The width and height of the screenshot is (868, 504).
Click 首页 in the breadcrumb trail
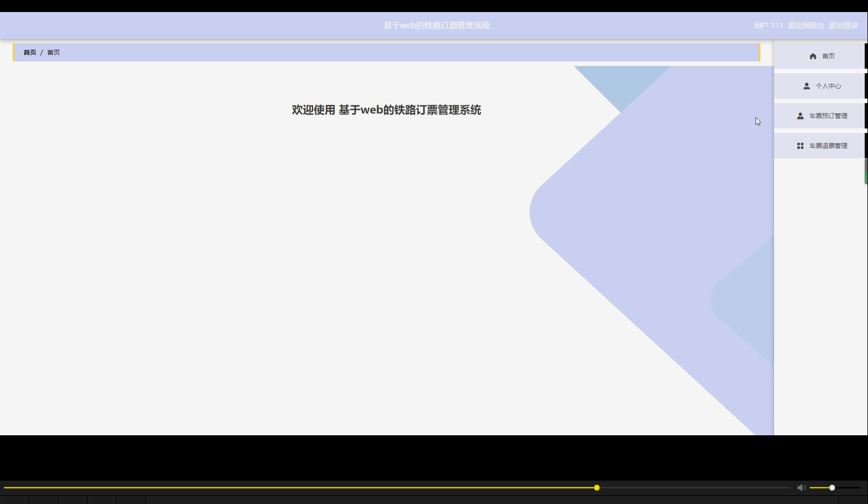coord(29,52)
